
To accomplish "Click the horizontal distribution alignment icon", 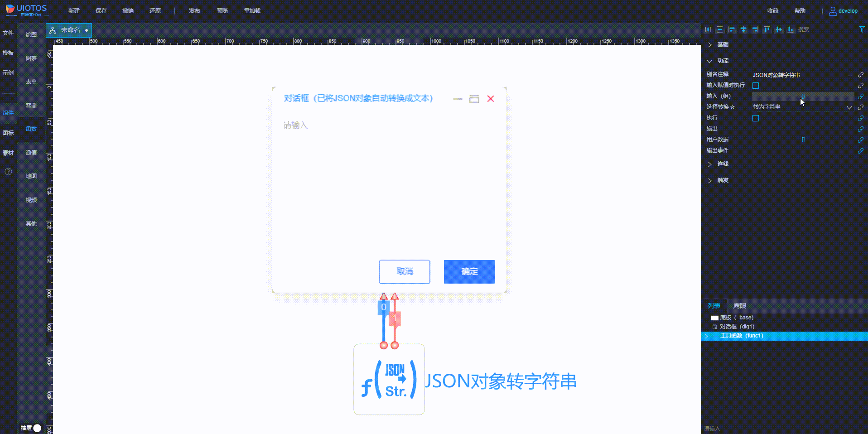I will 778,29.
